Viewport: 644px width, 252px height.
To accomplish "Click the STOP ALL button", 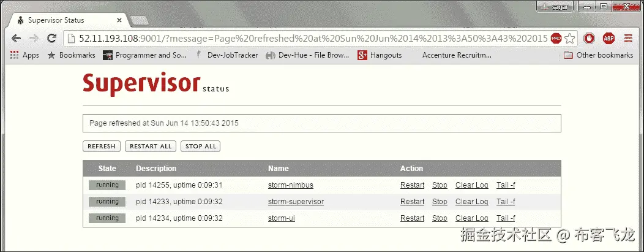I will pos(200,147).
